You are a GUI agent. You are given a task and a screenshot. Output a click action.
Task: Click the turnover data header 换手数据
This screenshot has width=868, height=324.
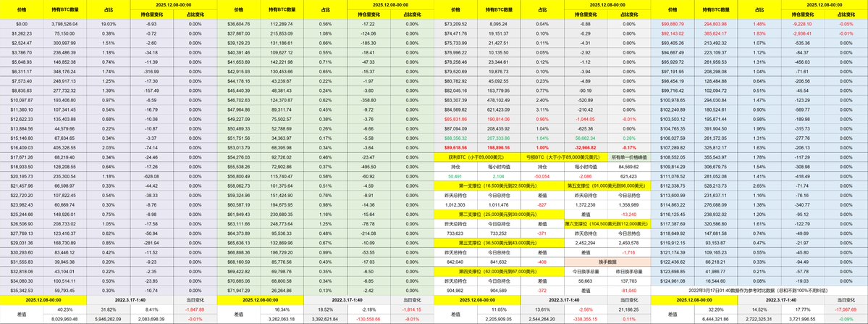(608, 262)
